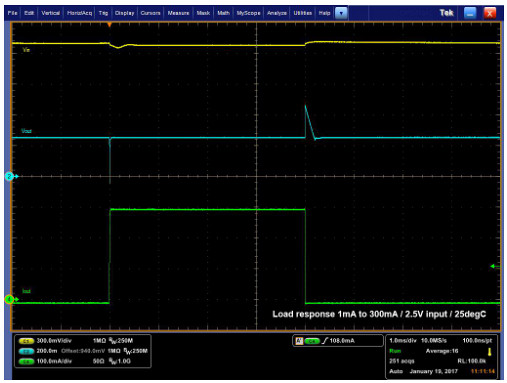Open the Analyze menu

(277, 13)
